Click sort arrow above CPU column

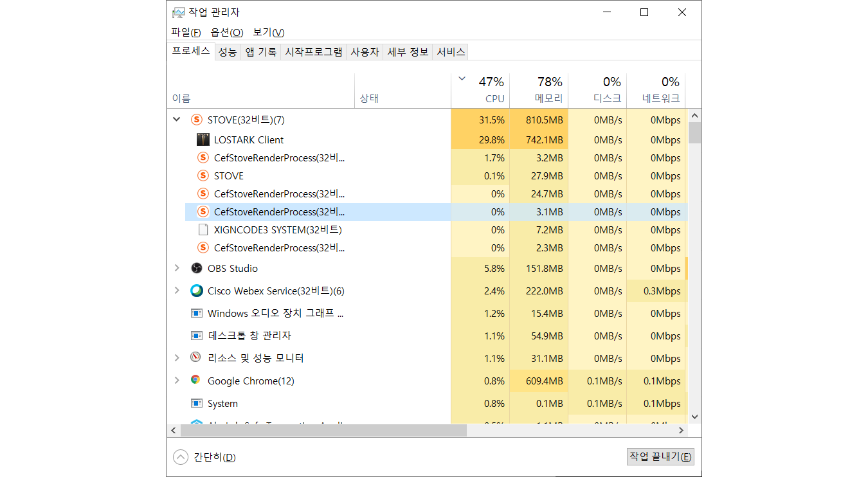(x=462, y=79)
